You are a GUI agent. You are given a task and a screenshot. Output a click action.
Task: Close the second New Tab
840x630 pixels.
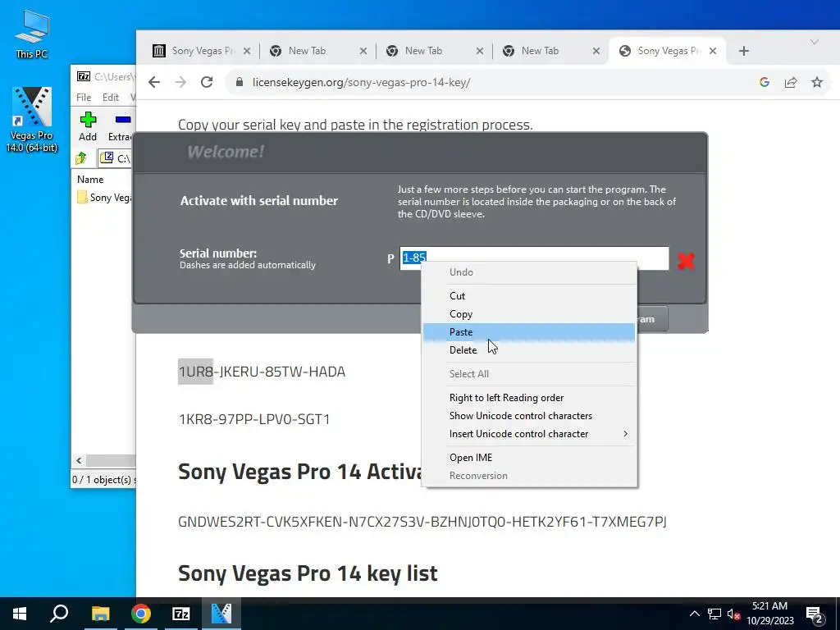tap(480, 51)
